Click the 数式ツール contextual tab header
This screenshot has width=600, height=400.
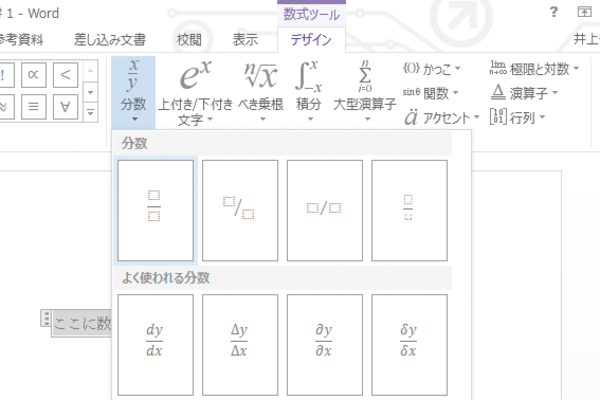311,15
